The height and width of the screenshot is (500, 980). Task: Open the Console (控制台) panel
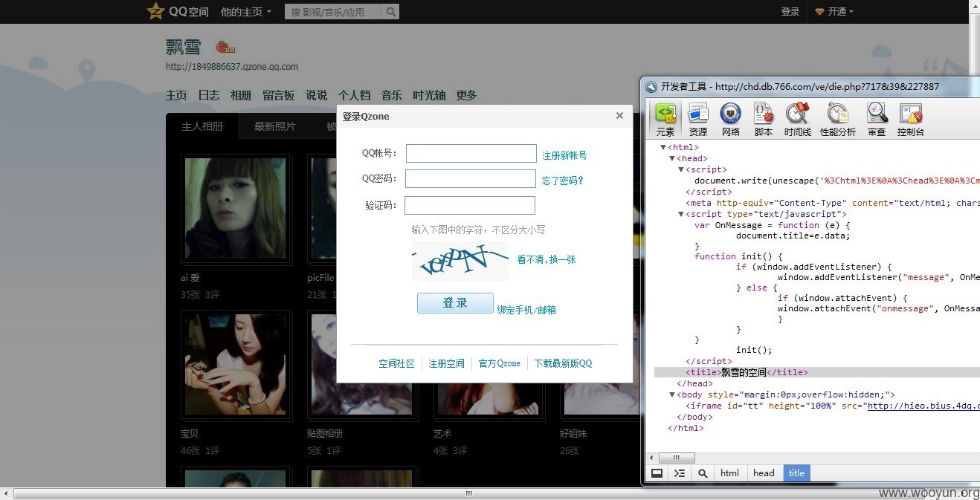click(911, 119)
